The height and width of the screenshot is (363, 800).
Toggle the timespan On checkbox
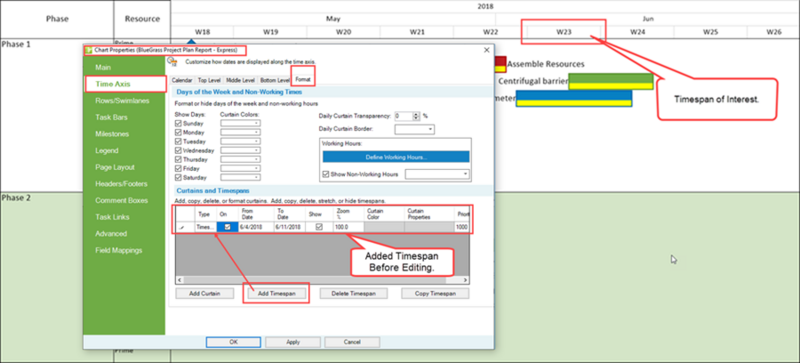pyautogui.click(x=228, y=227)
